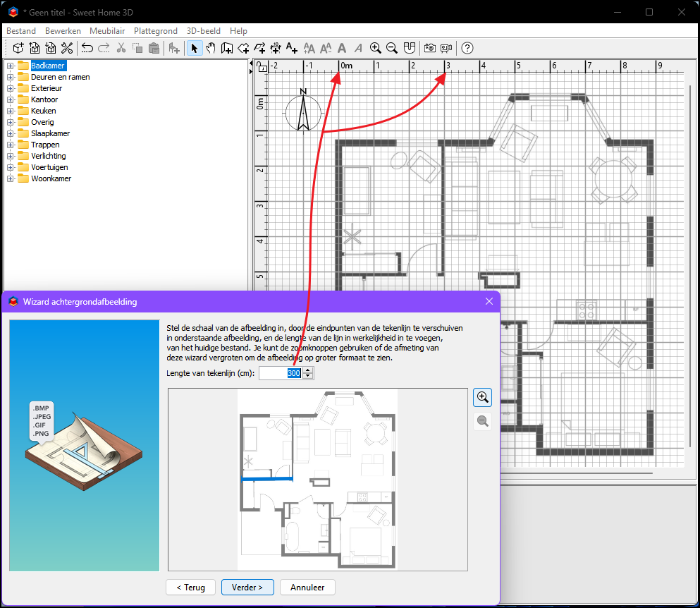Viewport: 700px width, 608px height.
Task: Expand the Keuken folder
Action: pos(11,111)
